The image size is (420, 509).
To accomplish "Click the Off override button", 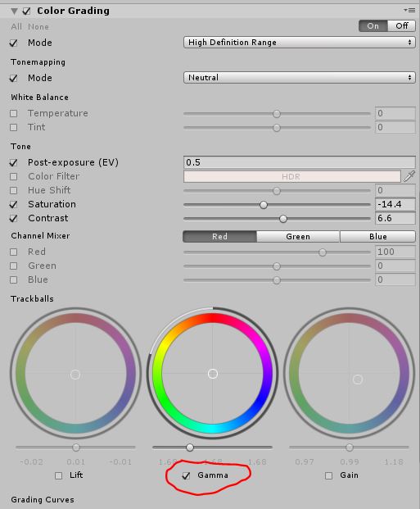I will tap(401, 25).
